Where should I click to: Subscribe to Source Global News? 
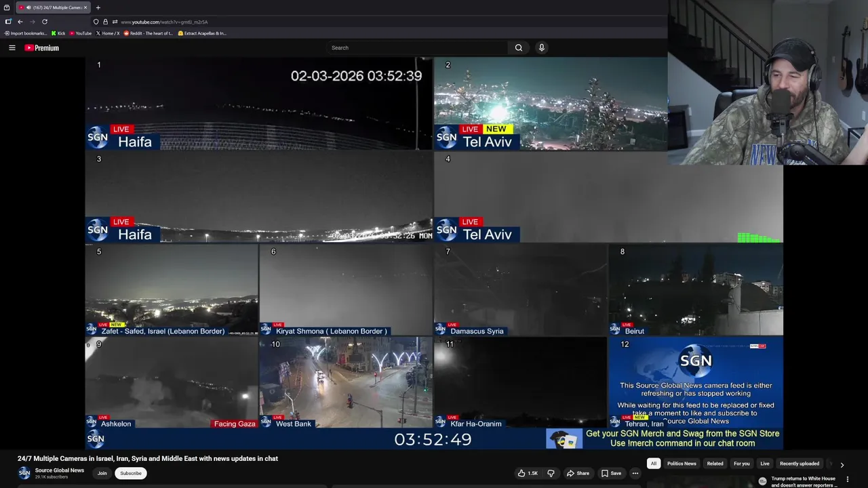131,473
